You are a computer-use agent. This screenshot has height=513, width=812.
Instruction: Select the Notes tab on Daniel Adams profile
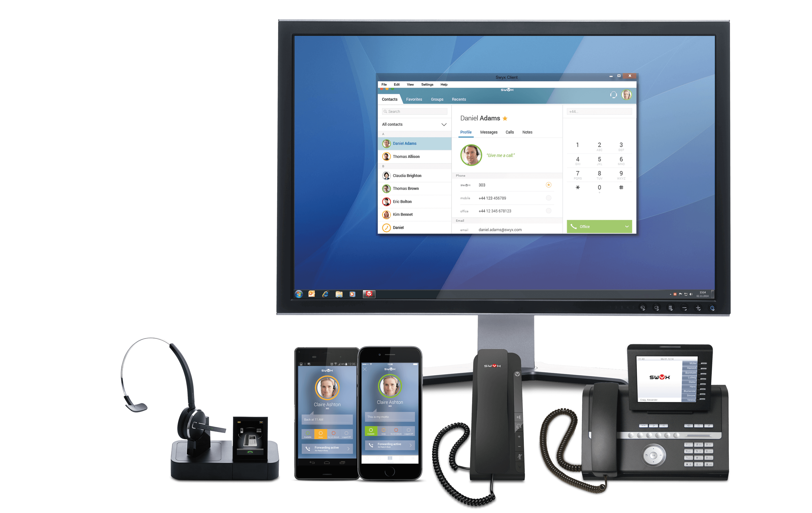[x=528, y=131]
